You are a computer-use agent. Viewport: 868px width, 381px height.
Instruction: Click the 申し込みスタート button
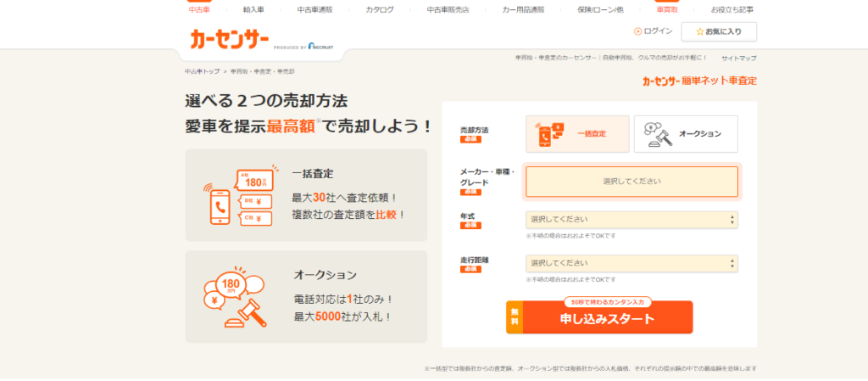tap(599, 317)
